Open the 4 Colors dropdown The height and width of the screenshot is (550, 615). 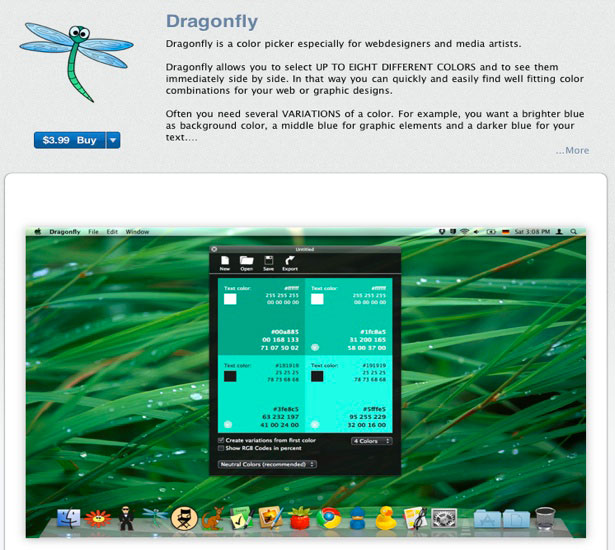371,441
